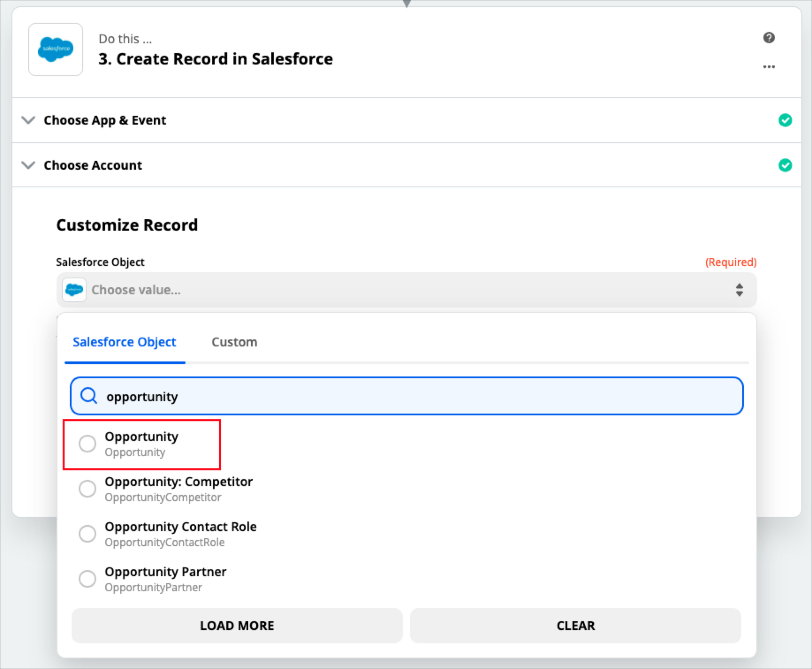The height and width of the screenshot is (669, 812).
Task: Click the Opportunity Contact Role label text
Action: click(181, 527)
